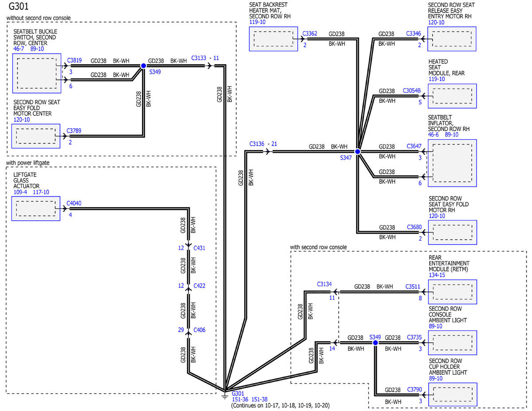Open the 134-15 reference under RETM
532x411 pixels.
[437, 275]
